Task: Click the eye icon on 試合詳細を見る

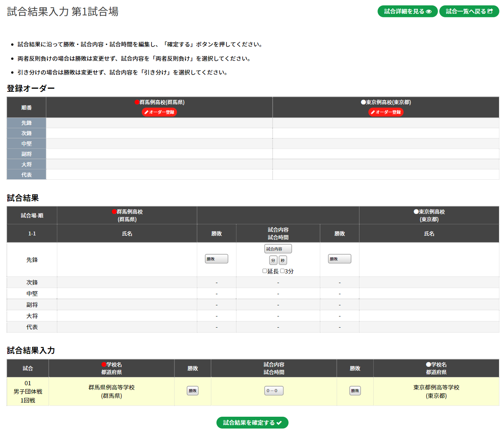Action: tap(429, 12)
